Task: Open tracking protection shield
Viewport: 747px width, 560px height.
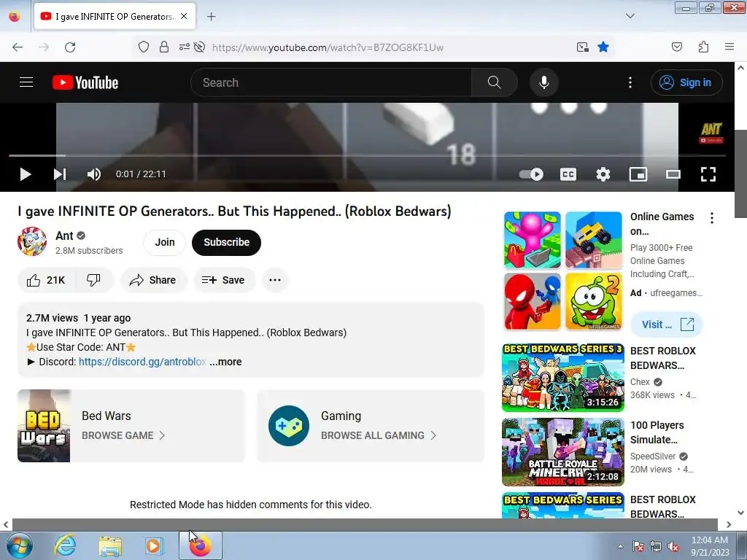Action: tap(144, 47)
